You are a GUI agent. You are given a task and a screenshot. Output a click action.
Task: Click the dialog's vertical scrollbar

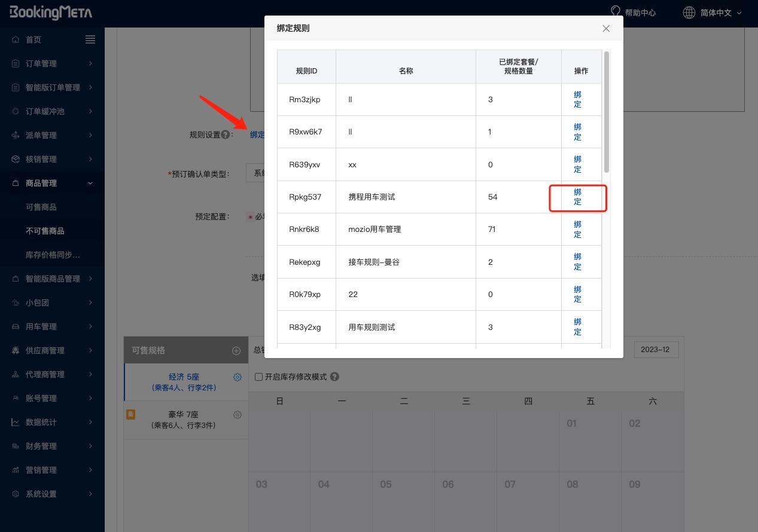click(x=606, y=112)
